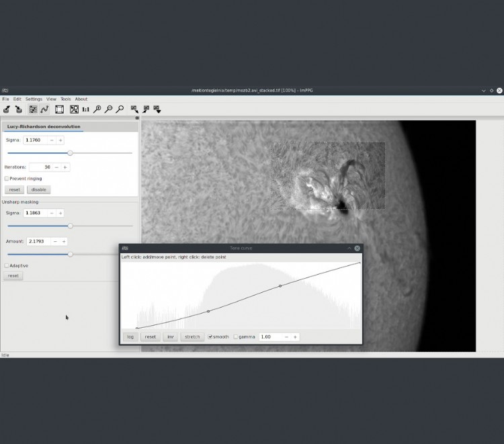504x444 pixels.
Task: Open custom zoom magnifier icon
Action: [120, 109]
